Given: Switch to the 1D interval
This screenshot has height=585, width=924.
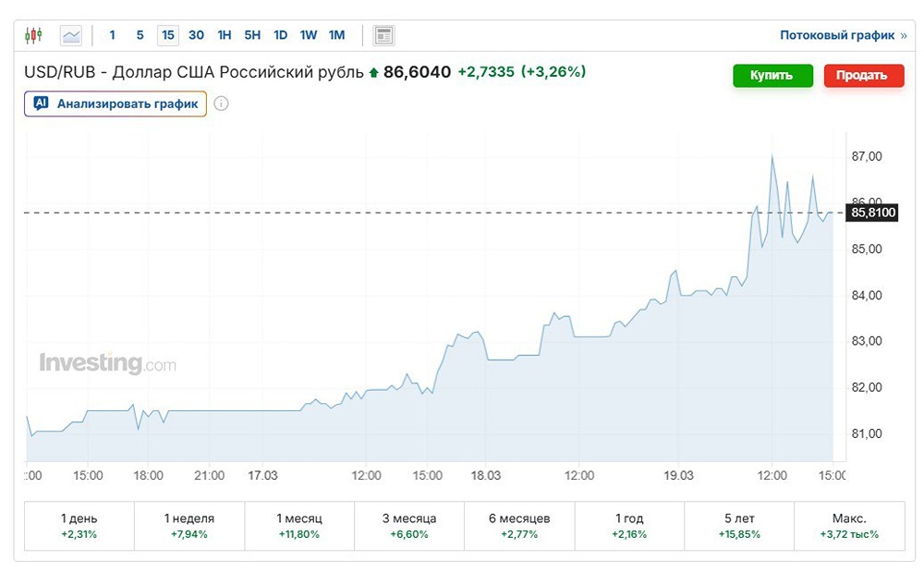Looking at the screenshot, I should [x=281, y=35].
